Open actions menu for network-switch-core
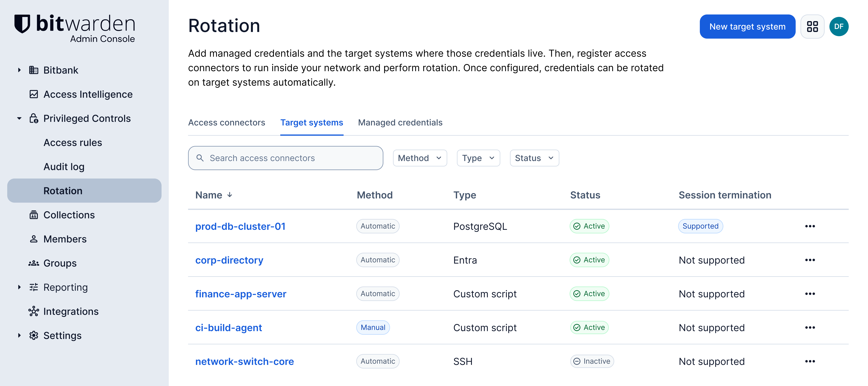 pyautogui.click(x=810, y=361)
